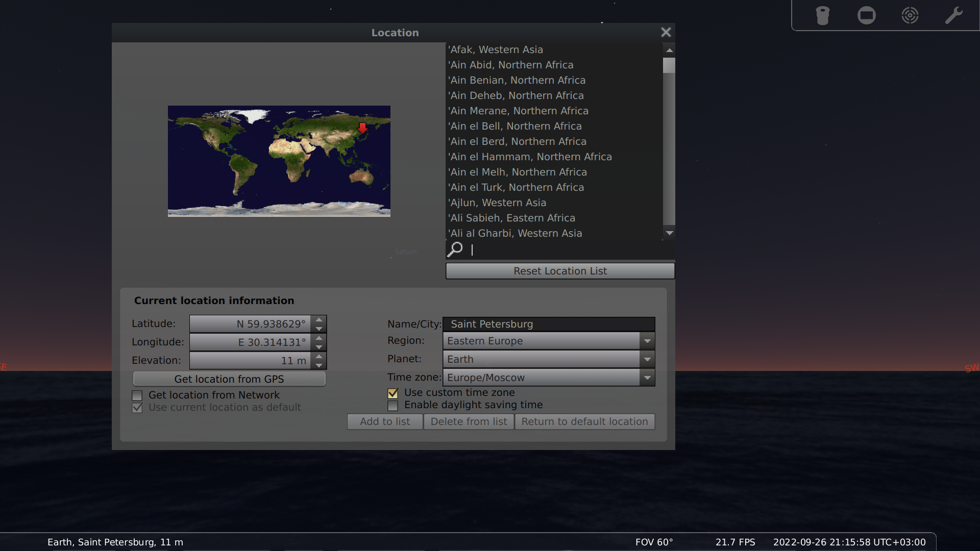Click Get location from GPS
This screenshot has width=980, height=551.
(x=229, y=379)
